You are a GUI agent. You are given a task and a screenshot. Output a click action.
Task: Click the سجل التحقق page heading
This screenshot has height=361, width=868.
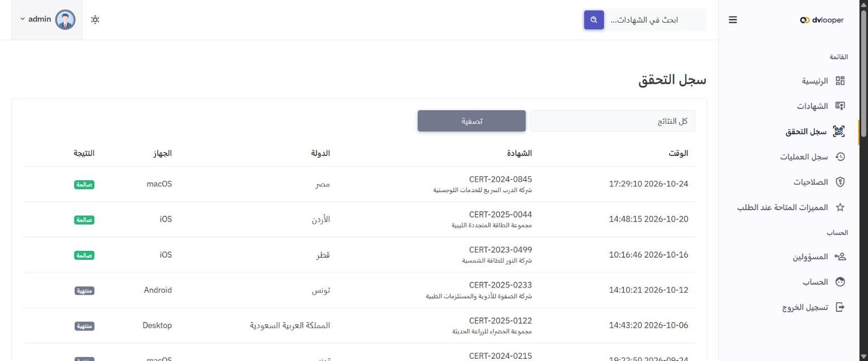coord(672,80)
